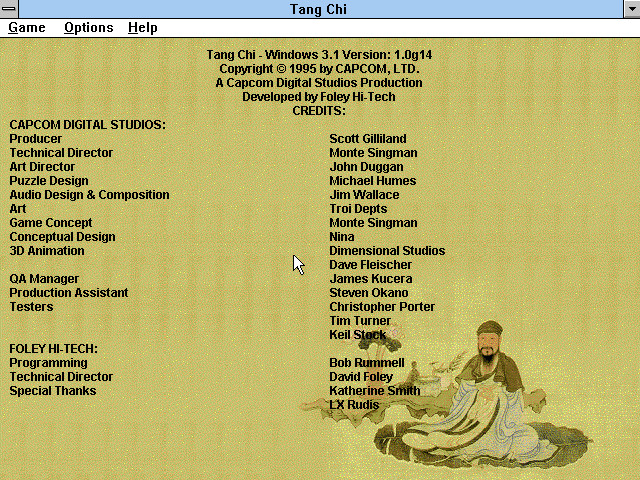
Task: Click the name 'Dave Fleischer'
Action: (x=371, y=264)
